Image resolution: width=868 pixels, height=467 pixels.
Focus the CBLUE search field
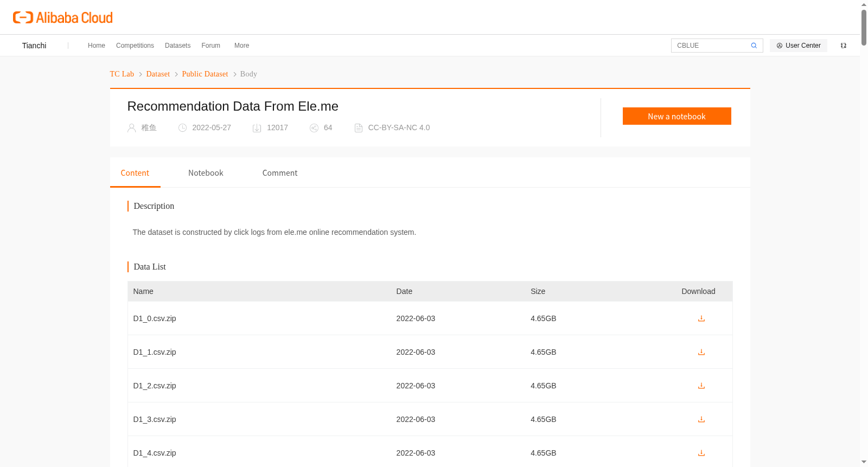tap(711, 46)
